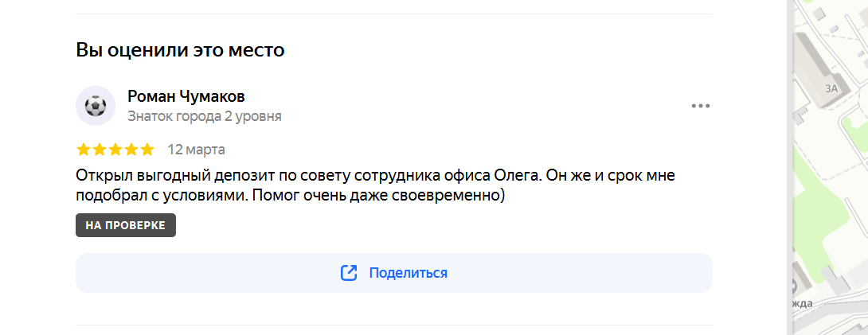Image resolution: width=868 pixels, height=335 pixels.
Task: Click the Знаток города 2 уровня label
Action: (x=205, y=117)
